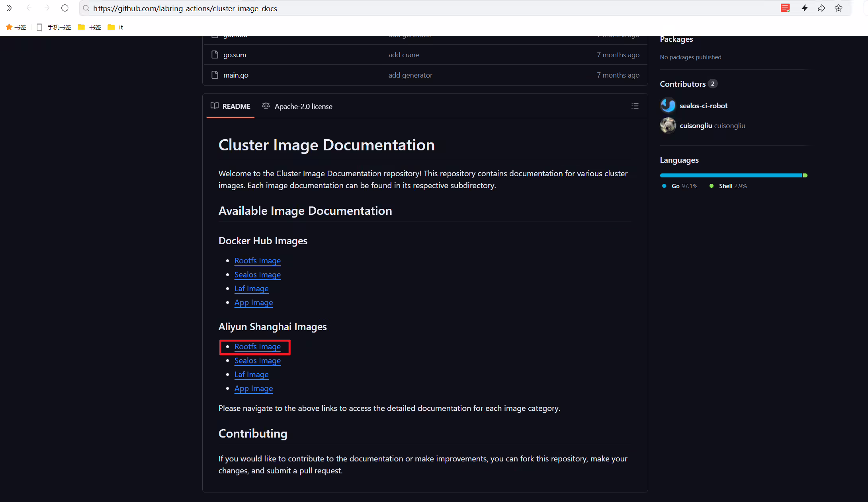Go forward with the browser forward arrow
The width and height of the screenshot is (868, 502).
(x=47, y=8)
